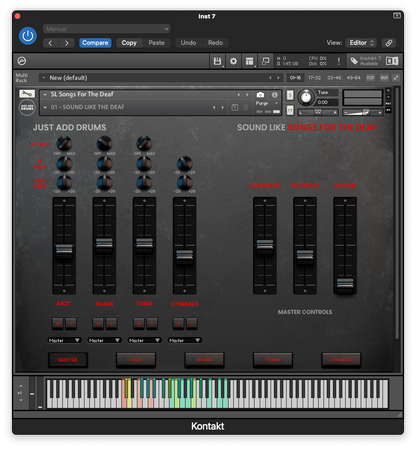Viewport: 416px width, 449px height.
Task: Solo the CYMBALS channel
Action: click(191, 323)
